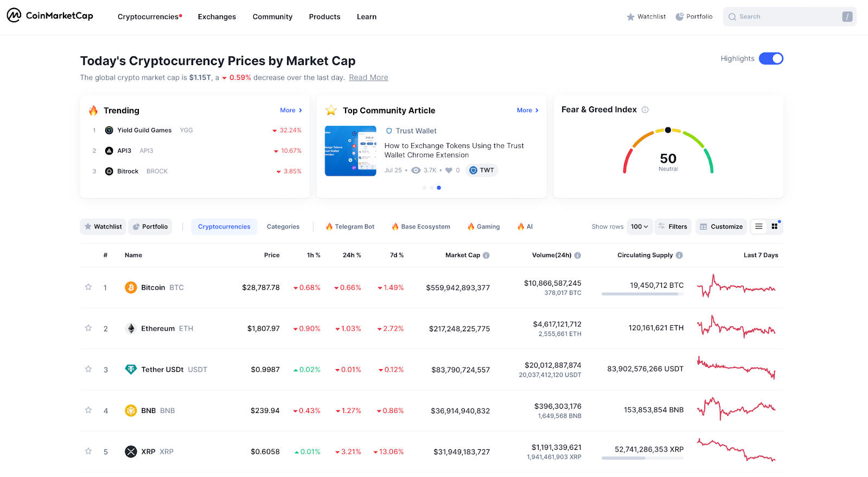Image resolution: width=868 pixels, height=477 pixels.
Task: Click the Ethereum logo icon
Action: [131, 328]
